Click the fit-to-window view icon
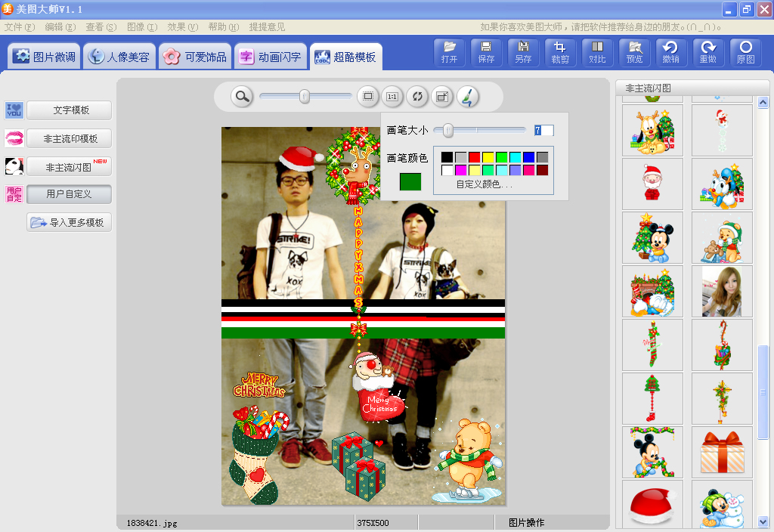This screenshot has width=774, height=532. 368,96
